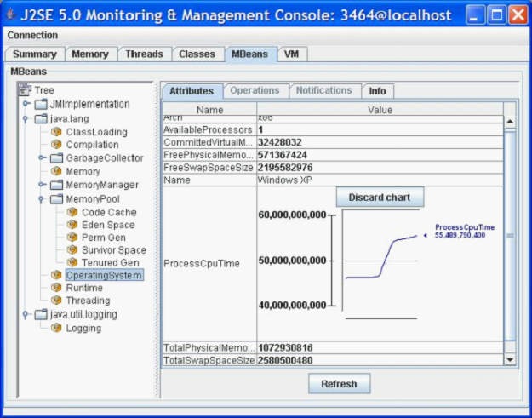The image size is (532, 418).
Task: Click the OperatingSystem MBean icon
Action: click(56, 275)
